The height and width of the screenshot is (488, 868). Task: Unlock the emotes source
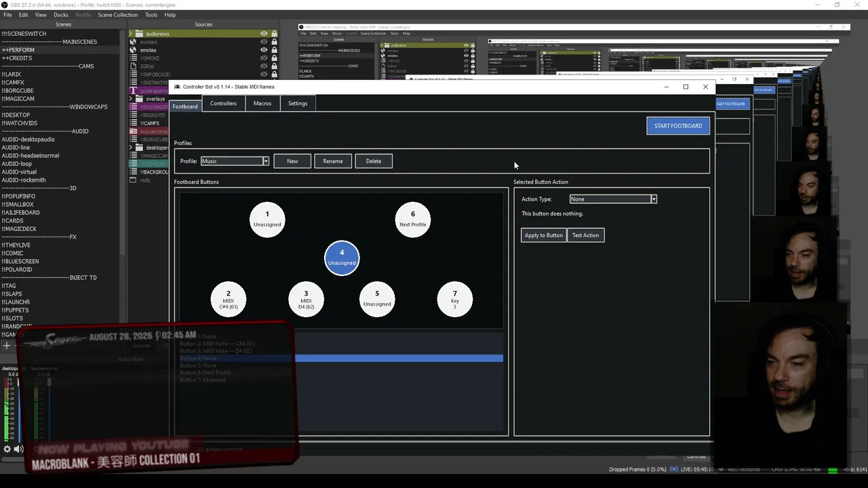click(x=274, y=50)
